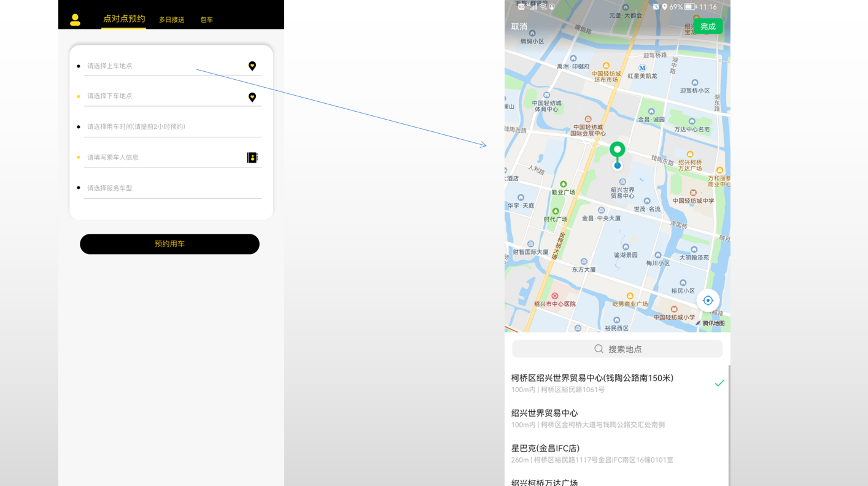Tap the locate-me compass button on the map
This screenshot has height=486, width=868.
tap(708, 300)
